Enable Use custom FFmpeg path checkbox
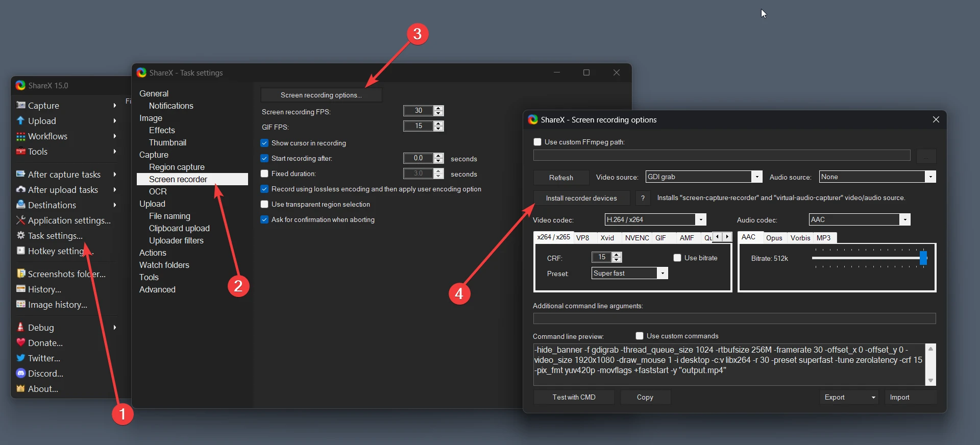Image resolution: width=980 pixels, height=445 pixels. tap(537, 142)
